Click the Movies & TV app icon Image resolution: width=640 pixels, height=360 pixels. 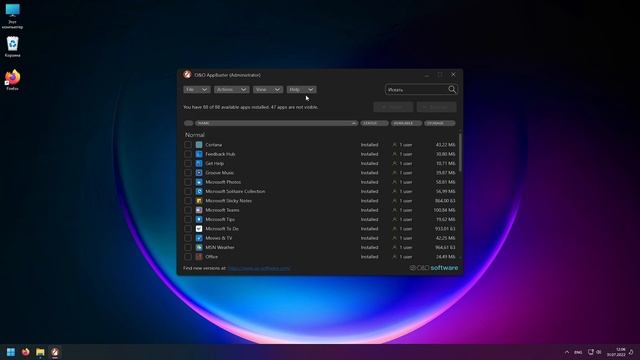199,238
